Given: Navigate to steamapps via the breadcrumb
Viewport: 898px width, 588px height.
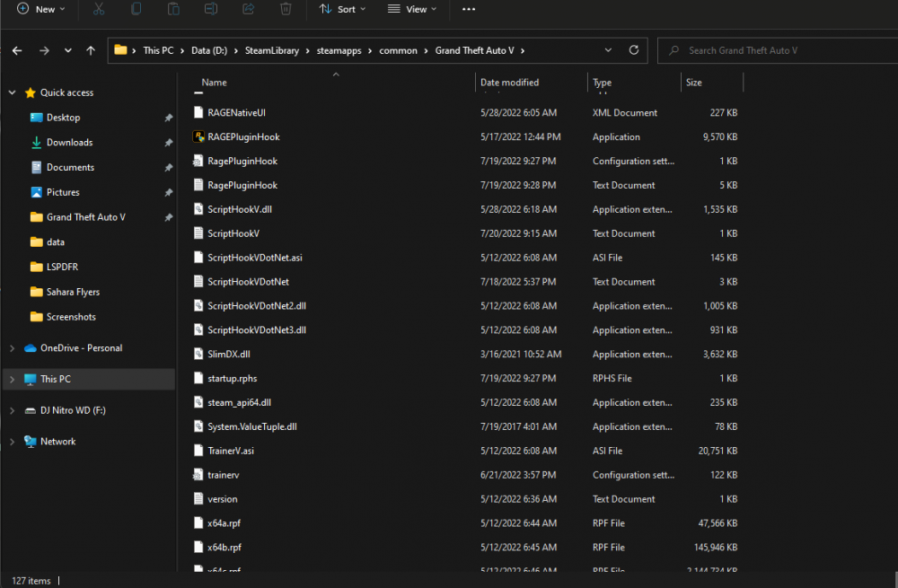Looking at the screenshot, I should click(339, 50).
